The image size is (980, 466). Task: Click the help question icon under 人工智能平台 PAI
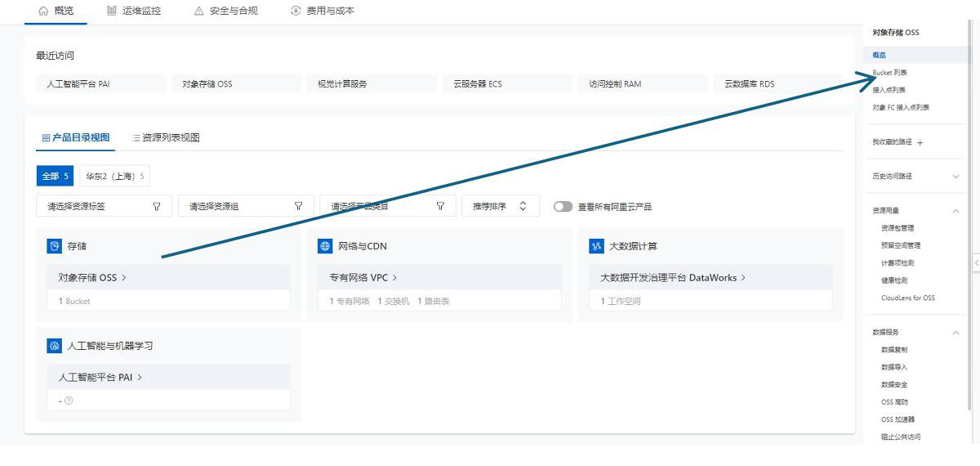coord(69,401)
